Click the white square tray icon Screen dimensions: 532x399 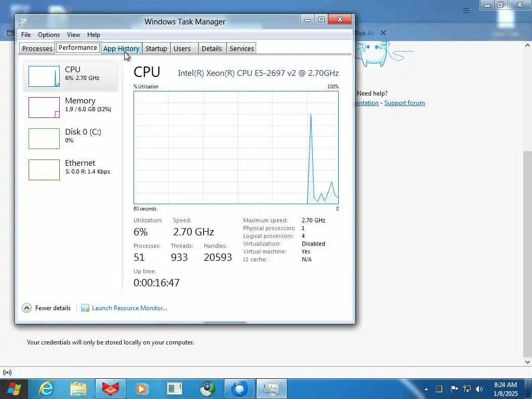click(439, 389)
